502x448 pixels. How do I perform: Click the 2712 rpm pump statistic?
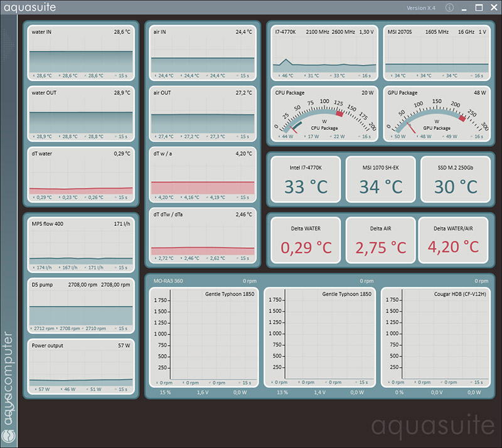(x=44, y=328)
